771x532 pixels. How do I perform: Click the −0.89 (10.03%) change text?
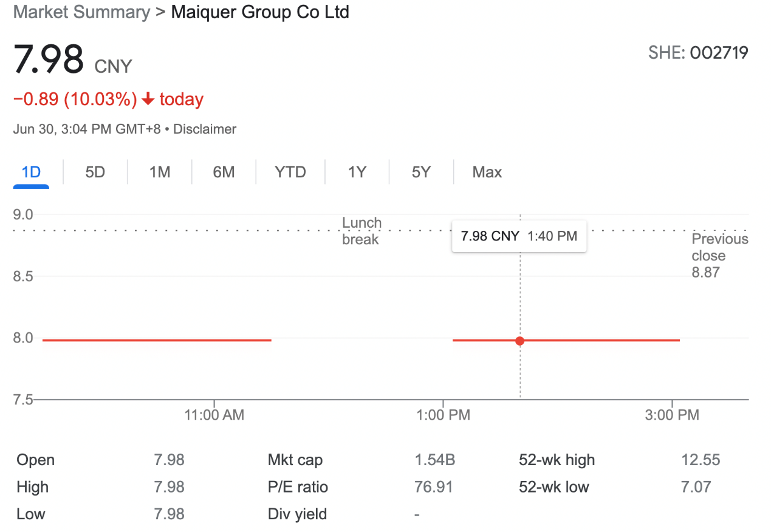pyautogui.click(x=75, y=100)
